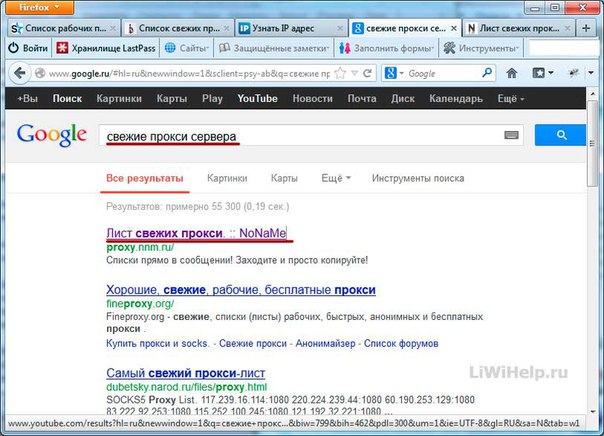Image resolution: width=604 pixels, height=436 pixels.
Task: Open 'Play' in the Google bar
Action: [x=212, y=99]
